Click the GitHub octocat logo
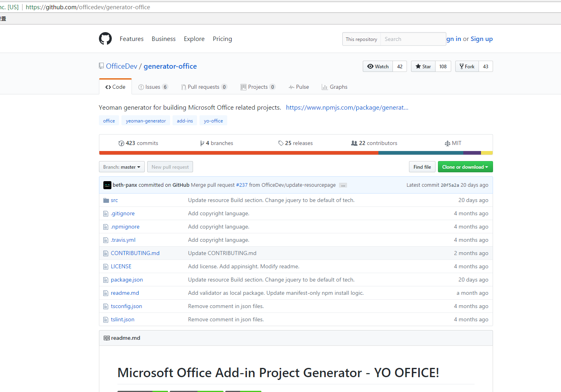Image resolution: width=561 pixels, height=392 pixels. pos(105,39)
